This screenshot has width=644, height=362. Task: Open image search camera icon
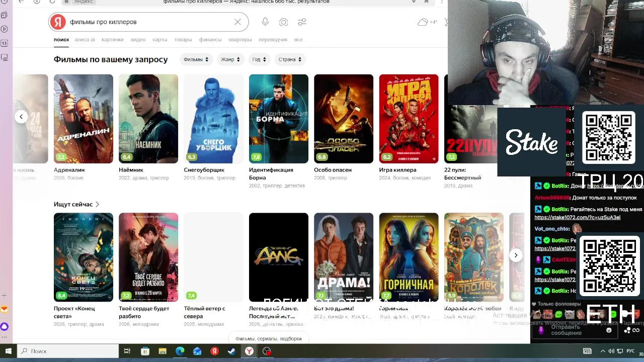pyautogui.click(x=284, y=22)
